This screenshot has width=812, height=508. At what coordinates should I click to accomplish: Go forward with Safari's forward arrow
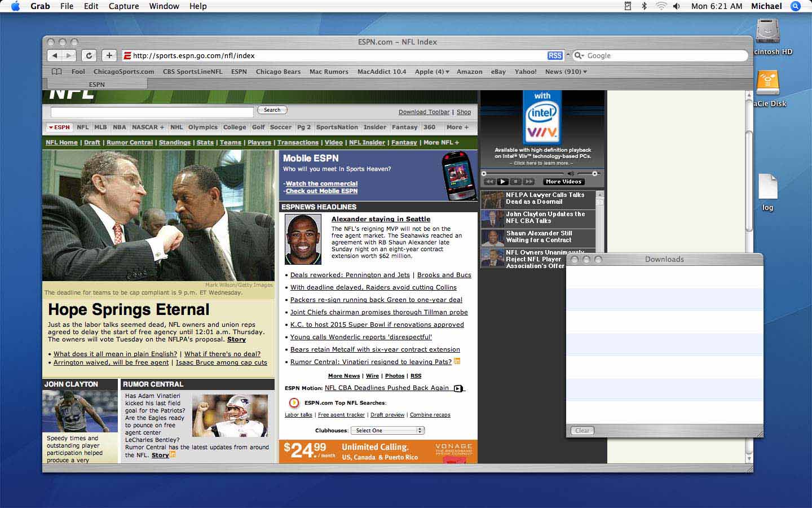tap(69, 55)
